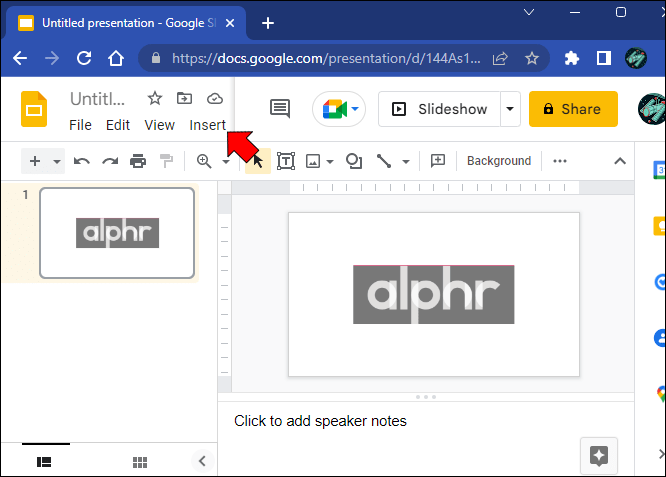This screenshot has height=477, width=666.
Task: Open line tool dropdown arrow
Action: (x=406, y=161)
